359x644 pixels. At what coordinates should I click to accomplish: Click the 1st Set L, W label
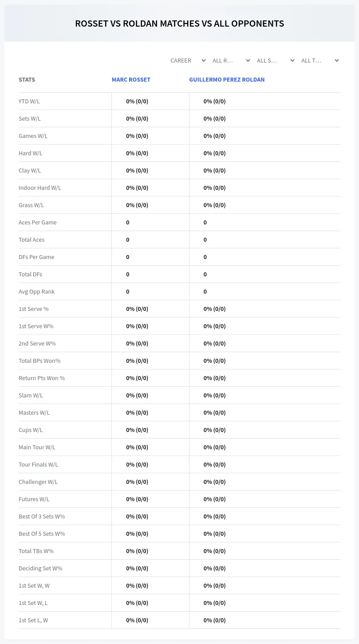coord(33,620)
